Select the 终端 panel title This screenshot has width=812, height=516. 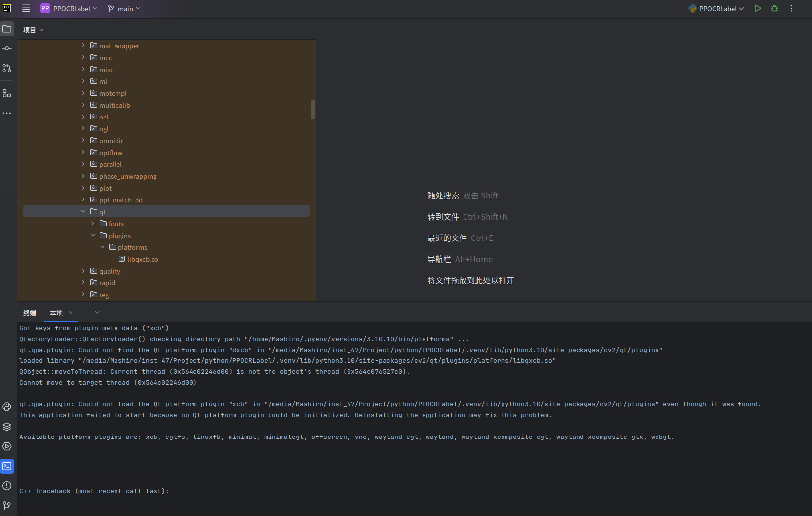30,313
